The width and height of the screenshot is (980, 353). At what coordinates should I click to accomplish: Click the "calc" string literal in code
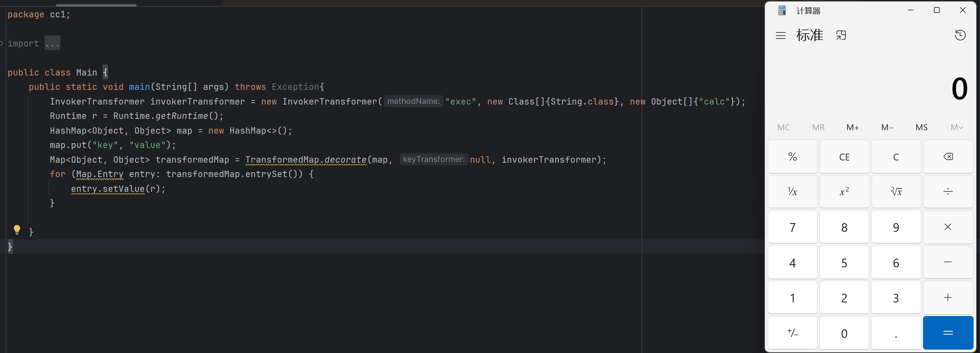tap(714, 102)
